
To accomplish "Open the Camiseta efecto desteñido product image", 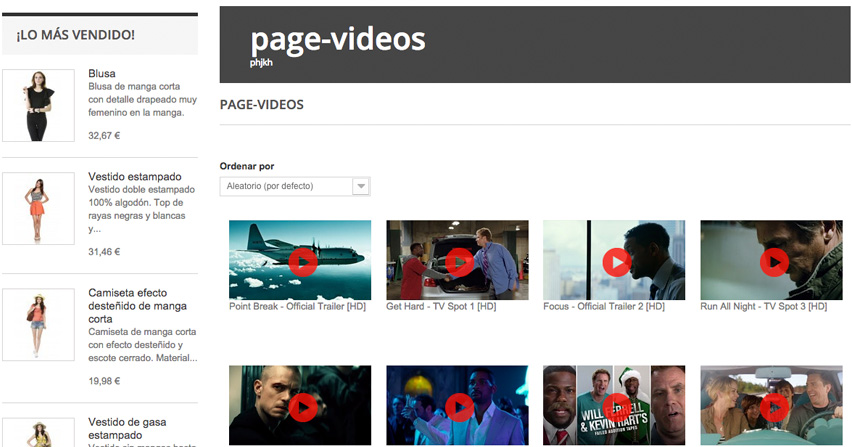I will [38, 324].
